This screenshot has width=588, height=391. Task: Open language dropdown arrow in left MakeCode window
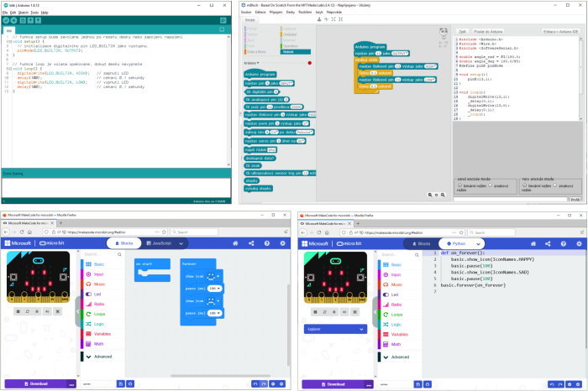coord(181,243)
